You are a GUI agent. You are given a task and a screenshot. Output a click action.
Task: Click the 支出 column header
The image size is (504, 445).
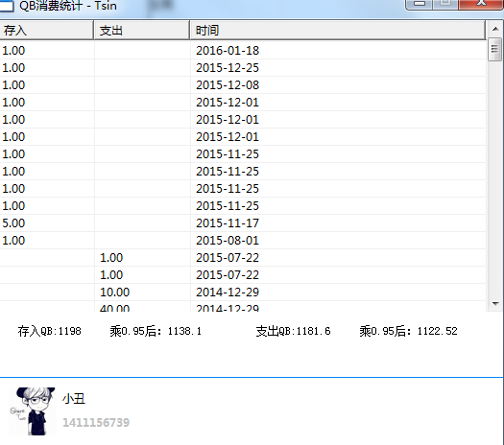point(142,30)
